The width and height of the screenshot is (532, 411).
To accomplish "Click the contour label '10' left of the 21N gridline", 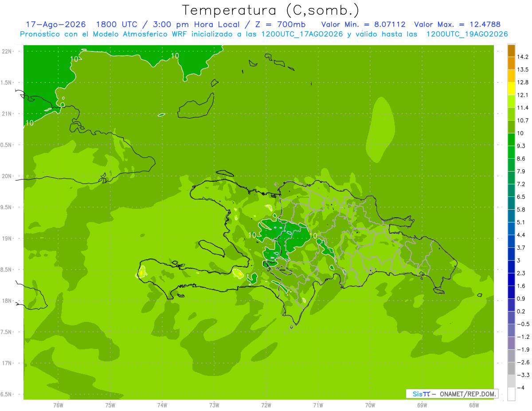I will (x=30, y=123).
